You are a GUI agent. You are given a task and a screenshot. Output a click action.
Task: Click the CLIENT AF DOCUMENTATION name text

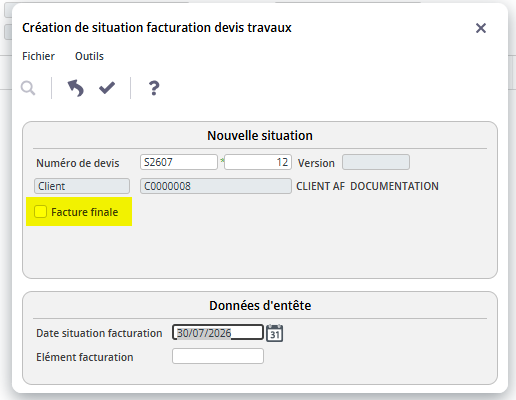pyautogui.click(x=367, y=186)
